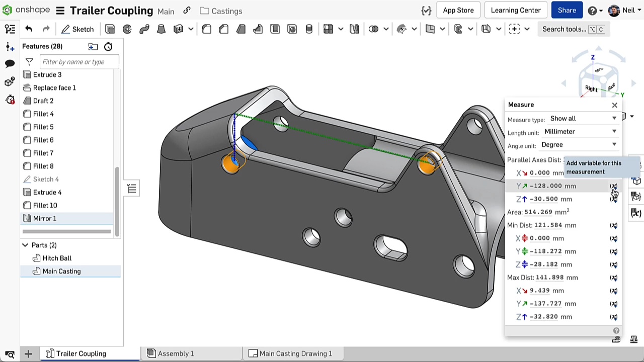Select the Revolve tool
644x362 pixels.
coord(127,29)
